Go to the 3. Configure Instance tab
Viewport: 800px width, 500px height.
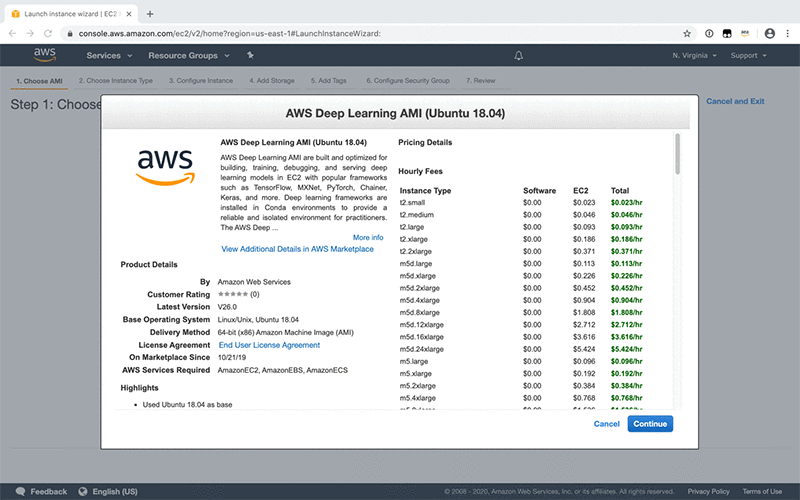pyautogui.click(x=201, y=81)
